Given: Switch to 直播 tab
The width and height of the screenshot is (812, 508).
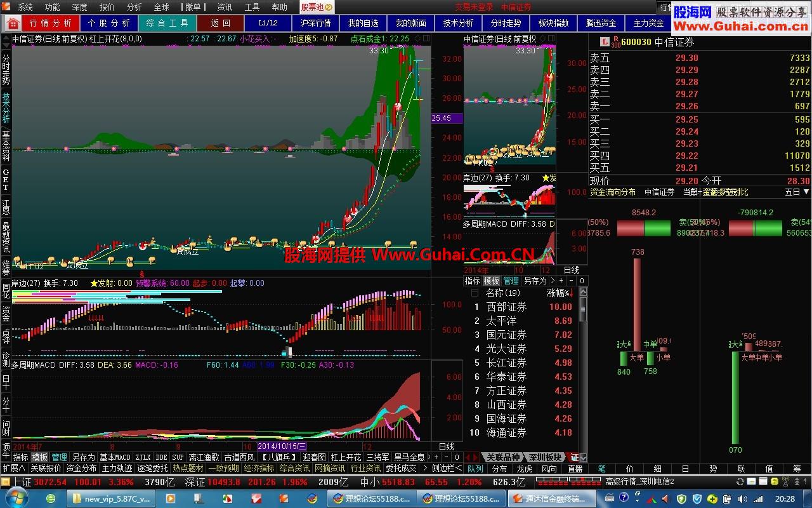Looking at the screenshot, I should coord(575,469).
